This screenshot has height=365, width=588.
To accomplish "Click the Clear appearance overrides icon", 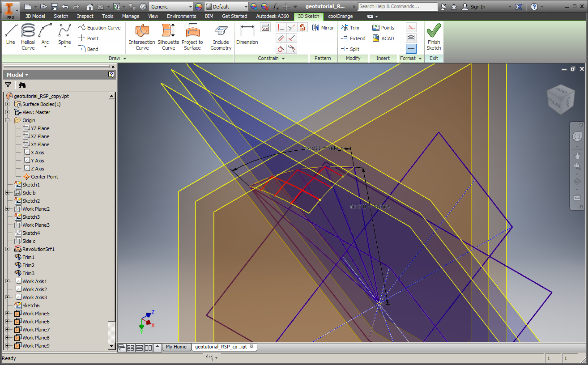I will (264, 7).
